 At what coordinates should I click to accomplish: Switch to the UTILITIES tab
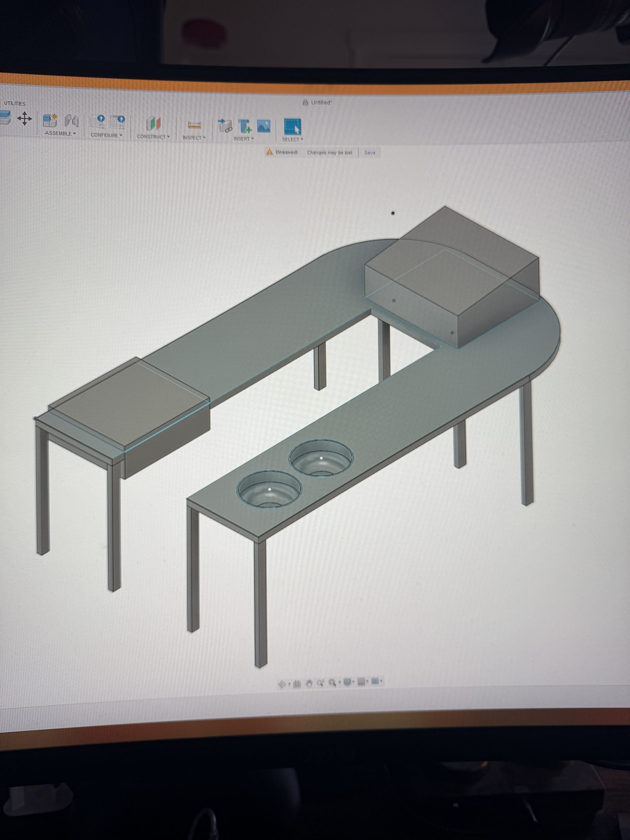coord(15,103)
